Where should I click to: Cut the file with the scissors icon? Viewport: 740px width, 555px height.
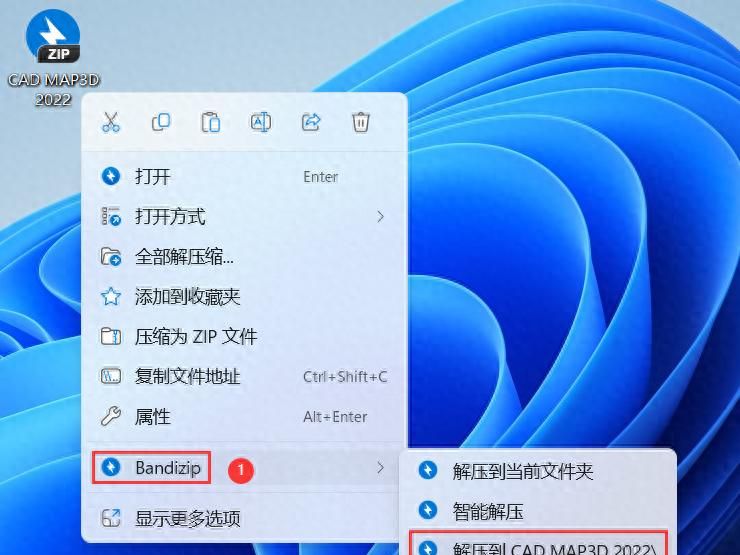pyautogui.click(x=111, y=122)
